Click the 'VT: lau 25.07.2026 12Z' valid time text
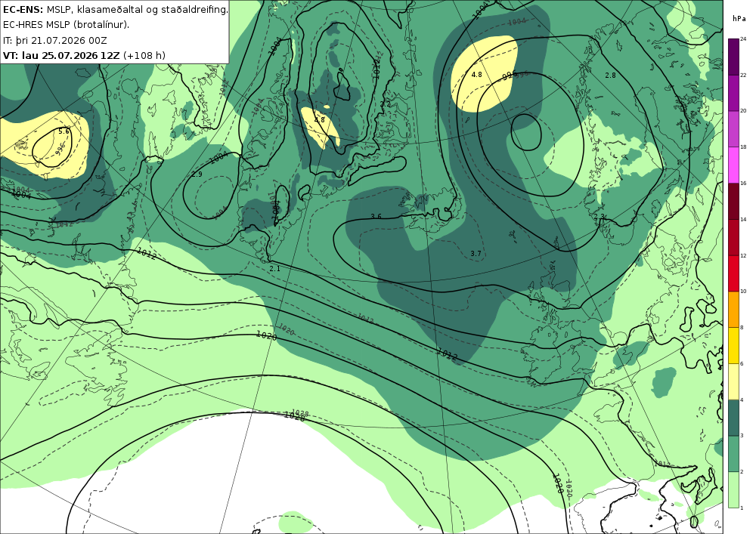This screenshot has height=534, width=756. (x=62, y=55)
